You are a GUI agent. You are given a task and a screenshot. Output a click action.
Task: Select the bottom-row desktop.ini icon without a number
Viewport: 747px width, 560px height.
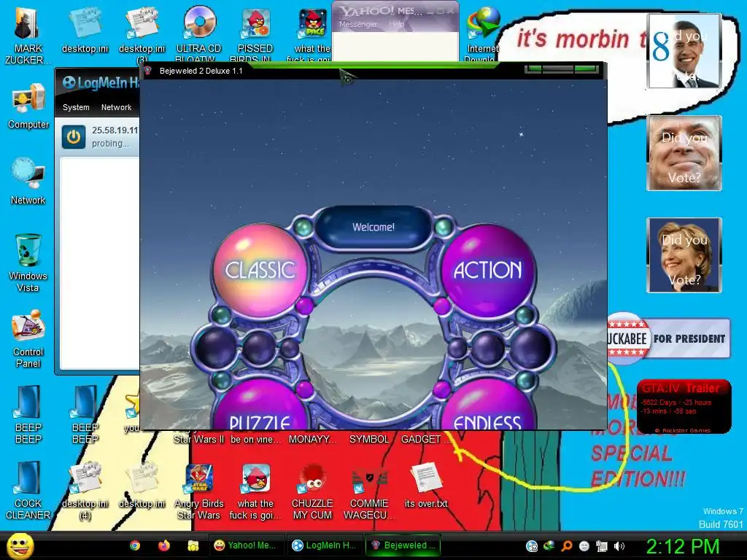pos(142,486)
